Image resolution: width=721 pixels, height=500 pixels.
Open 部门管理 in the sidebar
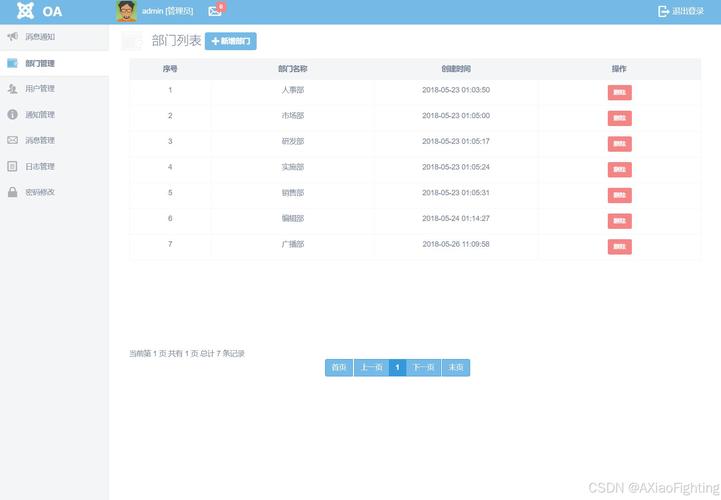tap(40, 63)
